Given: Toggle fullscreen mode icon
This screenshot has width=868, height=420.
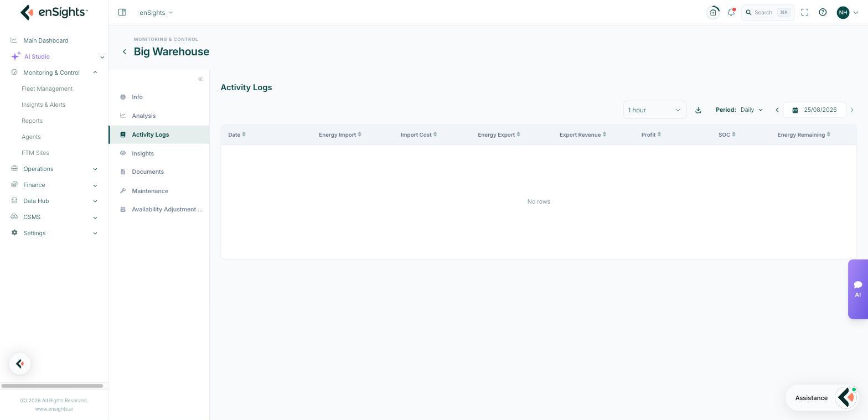Looking at the screenshot, I should pyautogui.click(x=805, y=12).
